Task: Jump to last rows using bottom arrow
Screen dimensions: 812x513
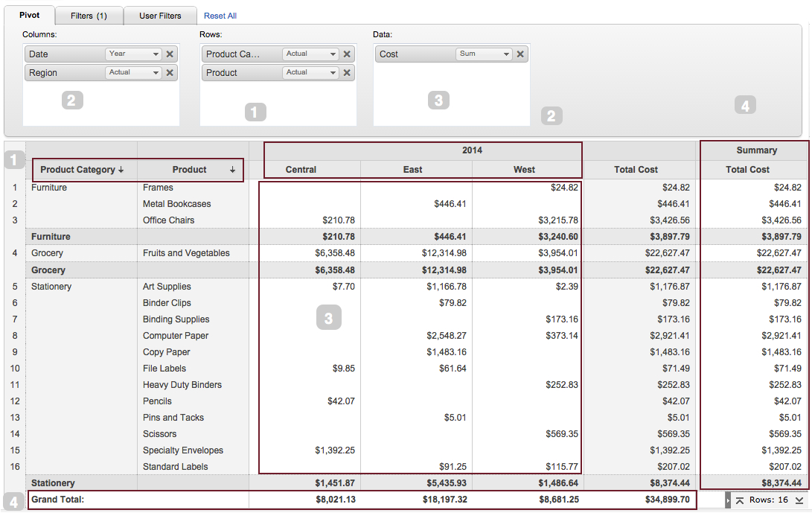Action: 799,500
